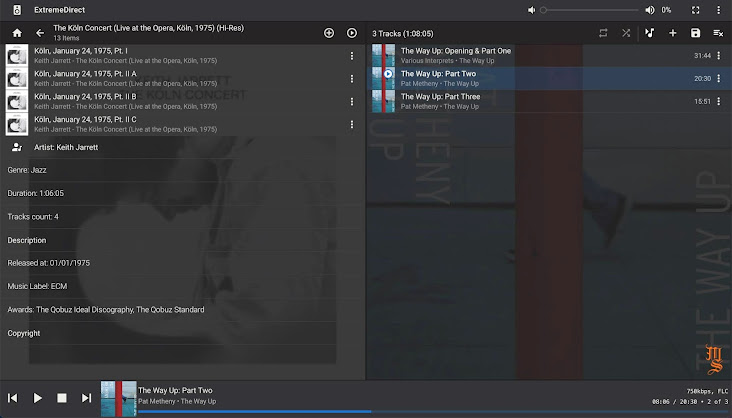This screenshot has height=418, width=732.
Task: Click the album title in the left header
Action: (x=148, y=28)
